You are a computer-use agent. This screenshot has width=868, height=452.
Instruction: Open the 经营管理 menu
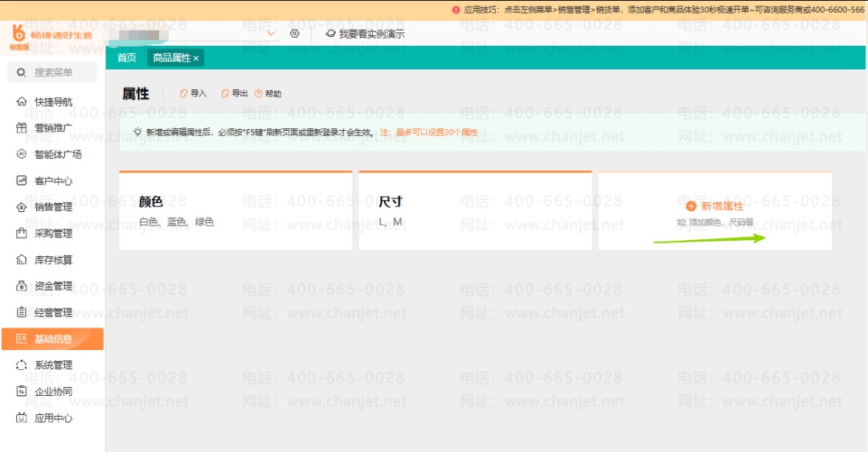click(x=53, y=312)
